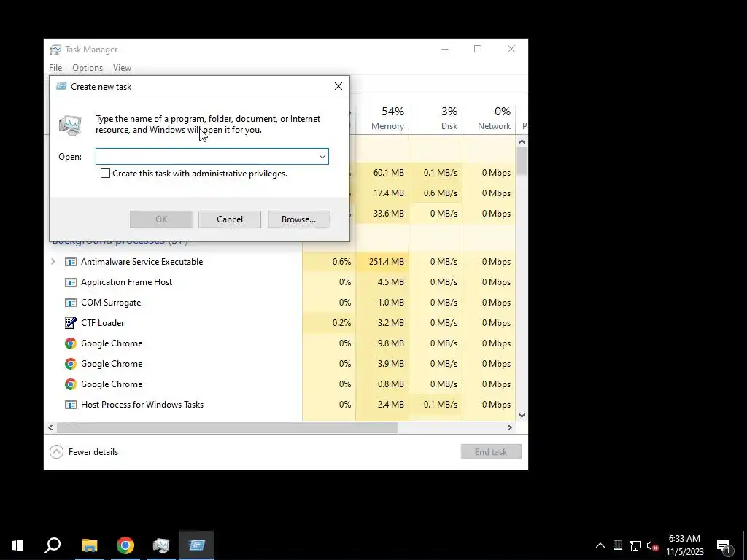
Task: Select Chrome icon with 3.9 MB memory
Action: (71, 364)
